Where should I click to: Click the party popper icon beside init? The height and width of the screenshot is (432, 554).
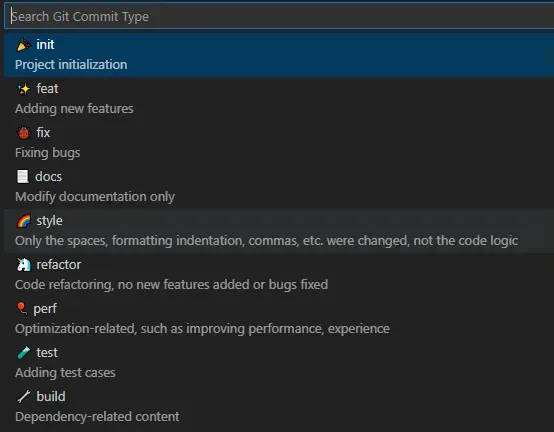tap(24, 45)
